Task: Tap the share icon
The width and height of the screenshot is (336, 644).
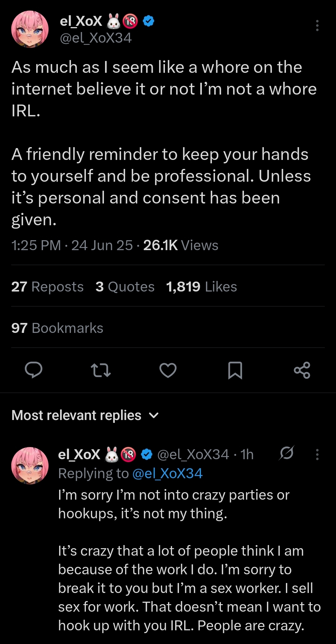Action: [x=302, y=370]
